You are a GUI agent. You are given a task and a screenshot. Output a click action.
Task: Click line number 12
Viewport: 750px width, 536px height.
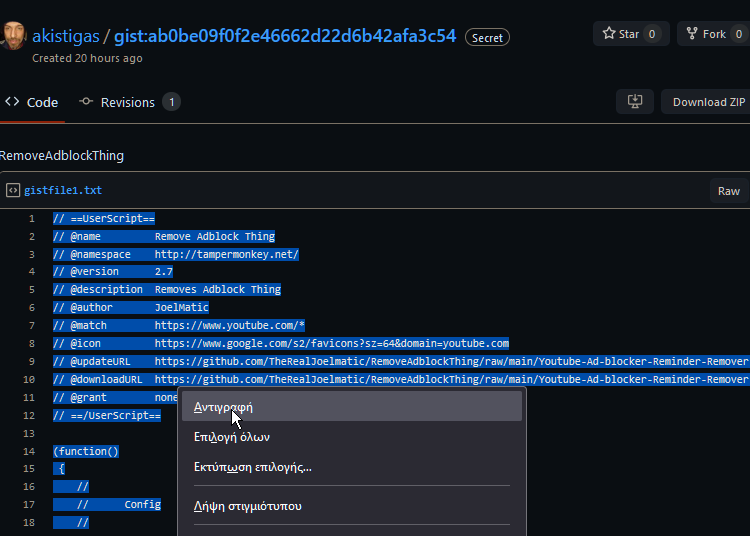click(29, 416)
